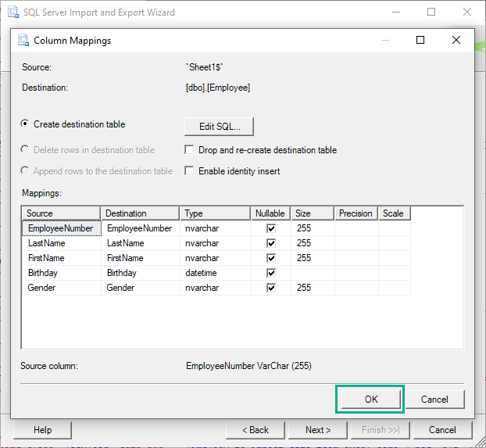Open destination dropdown for FirstName

[x=141, y=258]
